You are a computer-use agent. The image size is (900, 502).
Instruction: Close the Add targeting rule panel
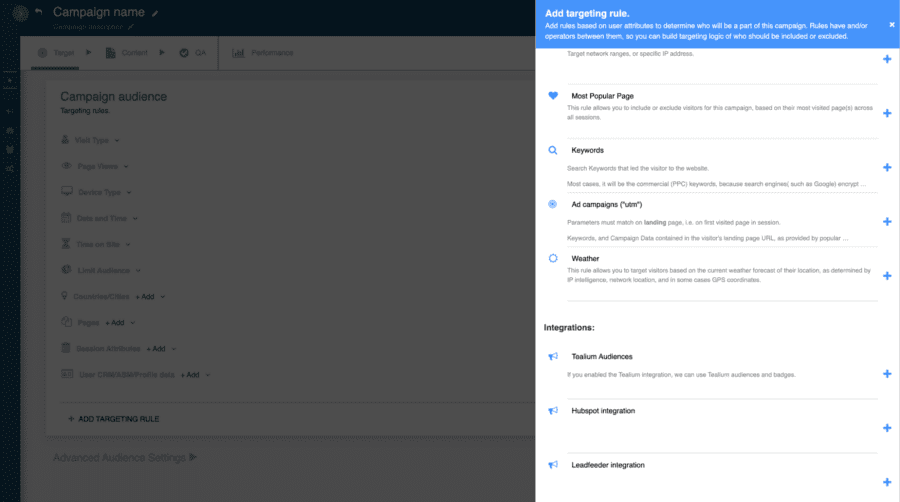pyautogui.click(x=891, y=24)
